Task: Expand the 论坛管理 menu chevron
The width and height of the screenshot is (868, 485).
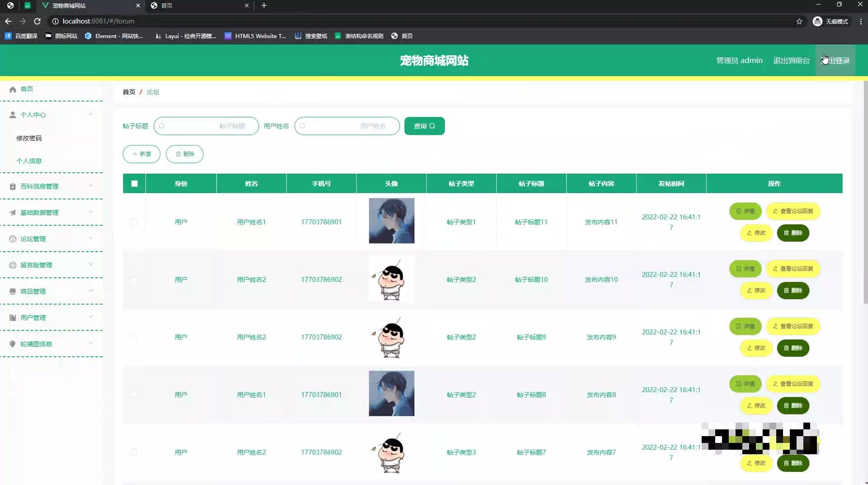Action: pos(91,238)
